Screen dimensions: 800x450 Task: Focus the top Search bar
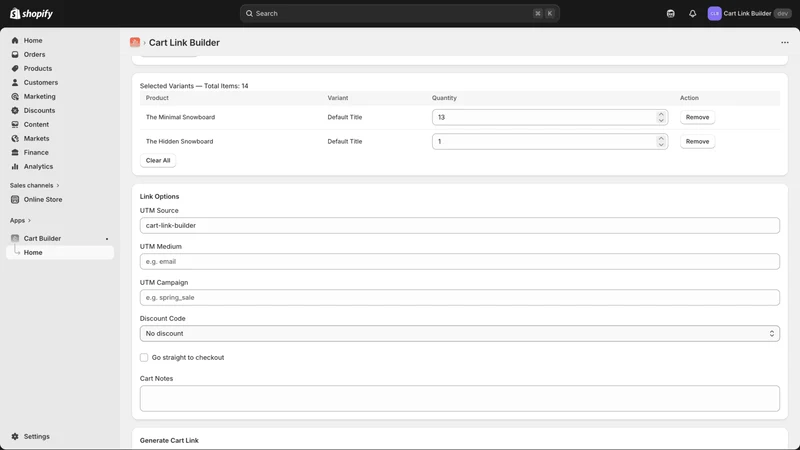pyautogui.click(x=399, y=13)
